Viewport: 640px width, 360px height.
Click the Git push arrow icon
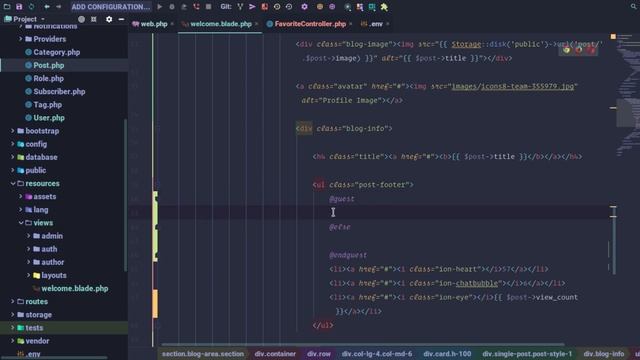coord(252,7)
